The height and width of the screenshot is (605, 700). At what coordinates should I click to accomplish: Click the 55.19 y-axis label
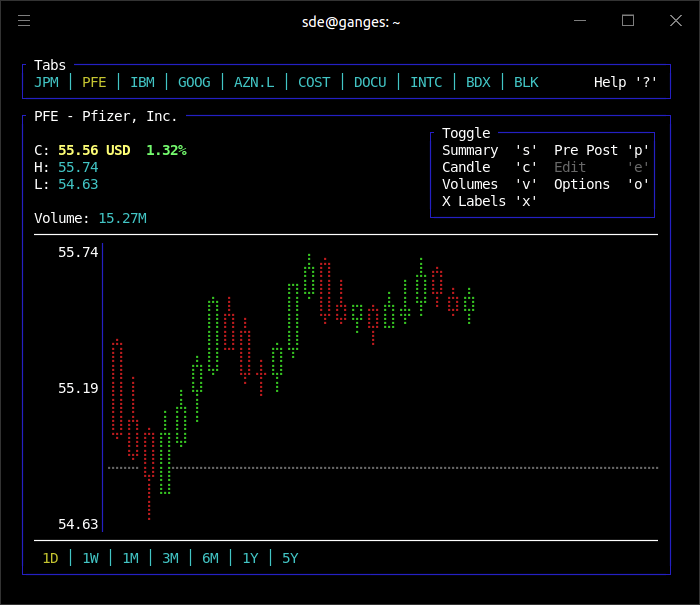78,388
